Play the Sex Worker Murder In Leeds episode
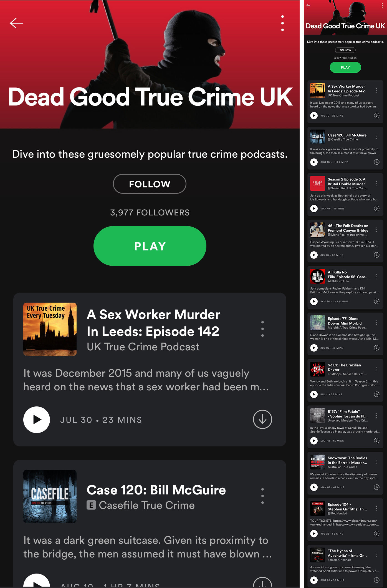The image size is (387, 588). 37,419
